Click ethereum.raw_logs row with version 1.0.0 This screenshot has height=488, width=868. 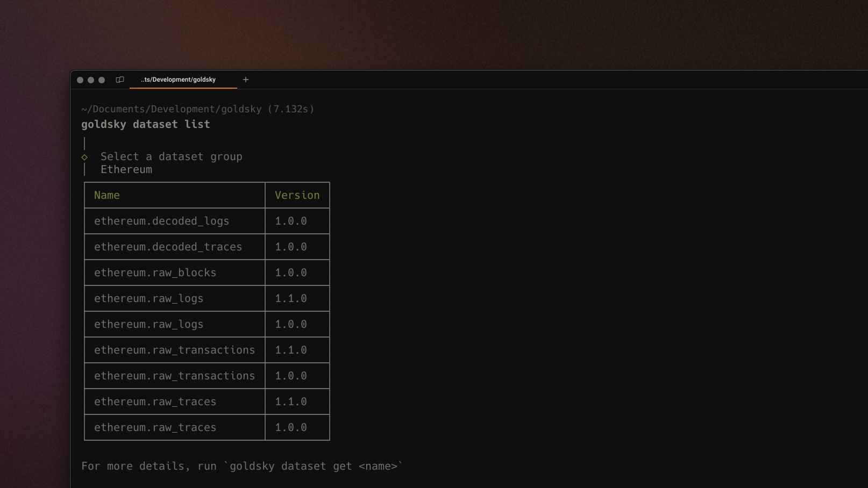[207, 324]
